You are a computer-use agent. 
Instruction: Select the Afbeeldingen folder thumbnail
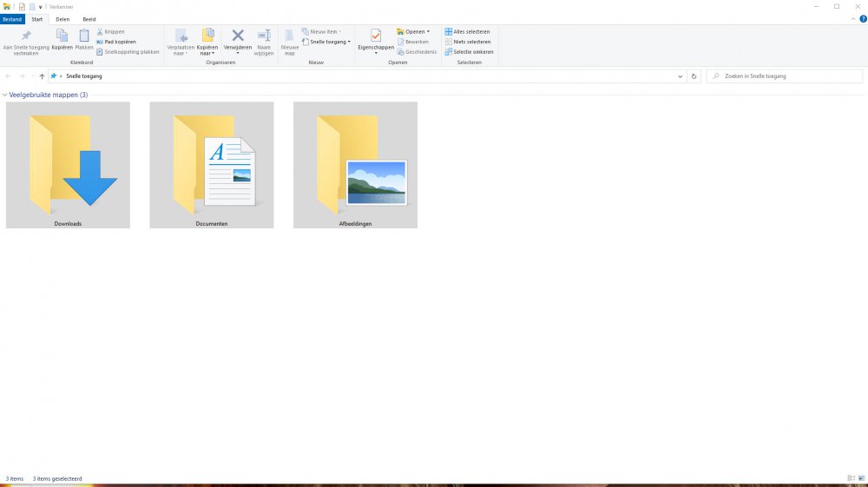click(355, 165)
